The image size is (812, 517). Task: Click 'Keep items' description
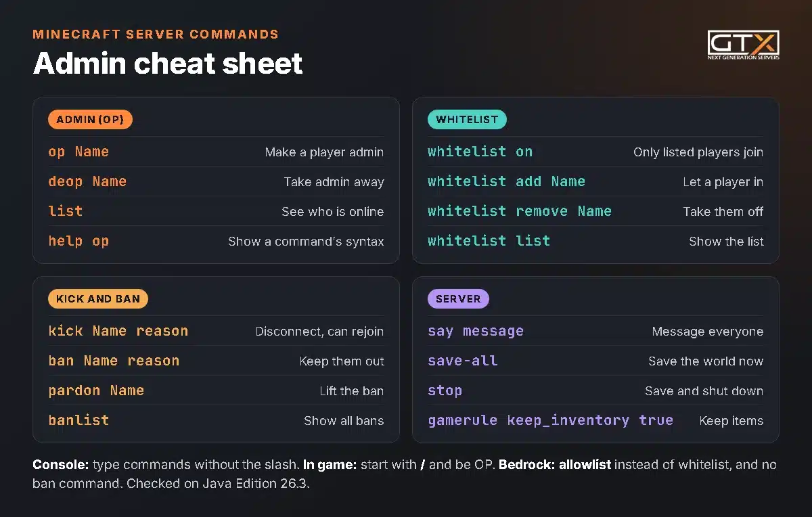731,421
